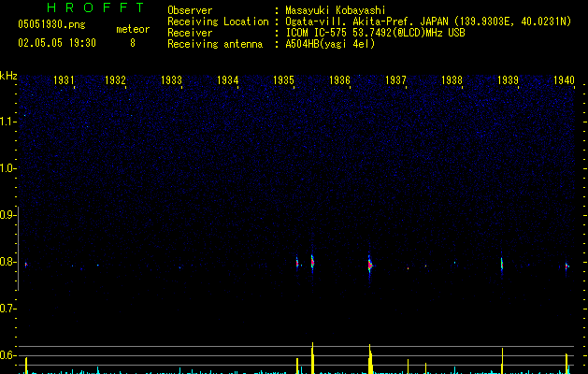Click the 1940 time marker

tap(564, 79)
